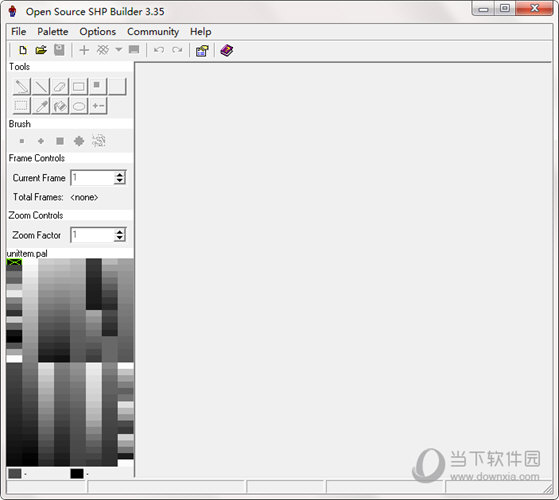Choose the large round brush

click(x=79, y=141)
